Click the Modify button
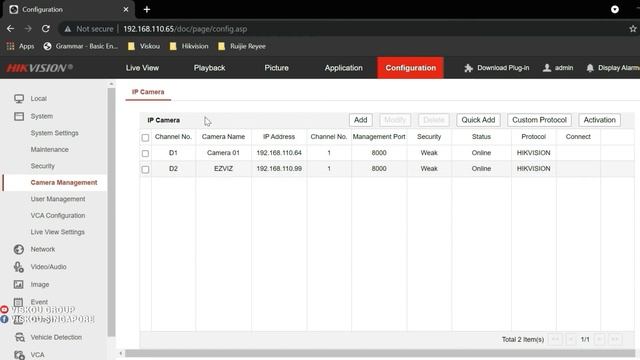640x360 pixels. pyautogui.click(x=395, y=120)
